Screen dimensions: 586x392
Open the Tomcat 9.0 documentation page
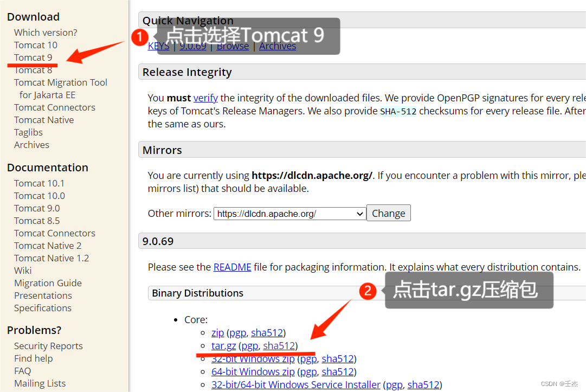point(37,208)
